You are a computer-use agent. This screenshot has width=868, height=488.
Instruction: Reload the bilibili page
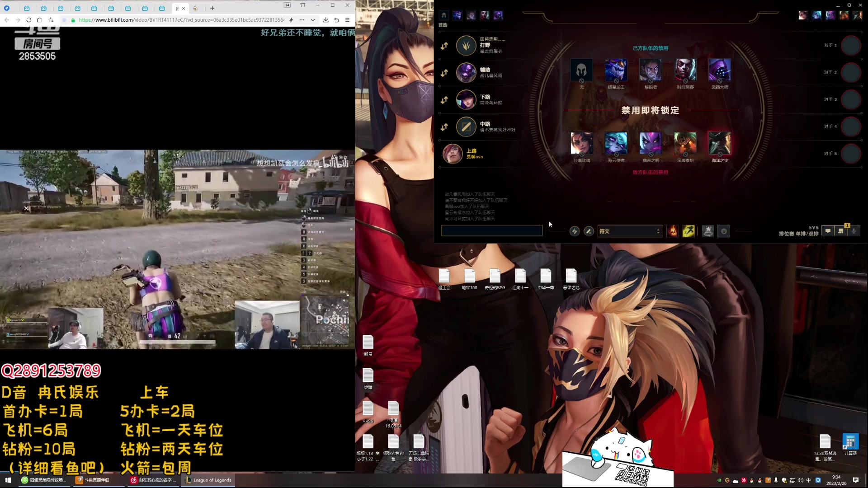coord(28,20)
